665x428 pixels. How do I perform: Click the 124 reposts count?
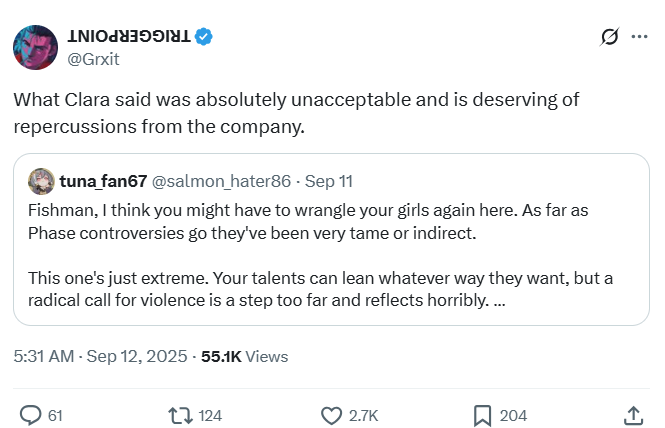(x=209, y=415)
